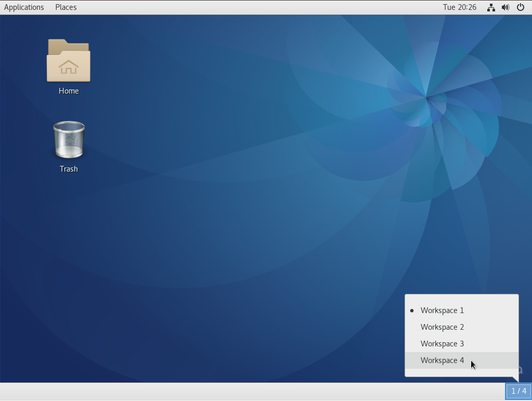Open the session dropdown via the power icon

tap(520, 7)
